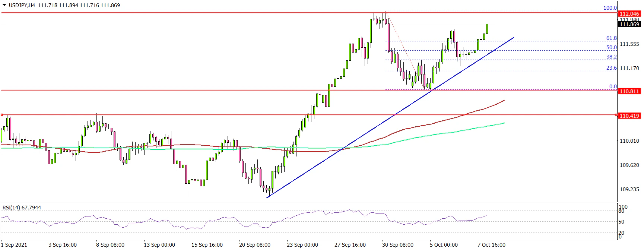Viewport: 644px width, 250px height.
Task: Click the RSI 50 level axis label
Action: tap(621, 222)
